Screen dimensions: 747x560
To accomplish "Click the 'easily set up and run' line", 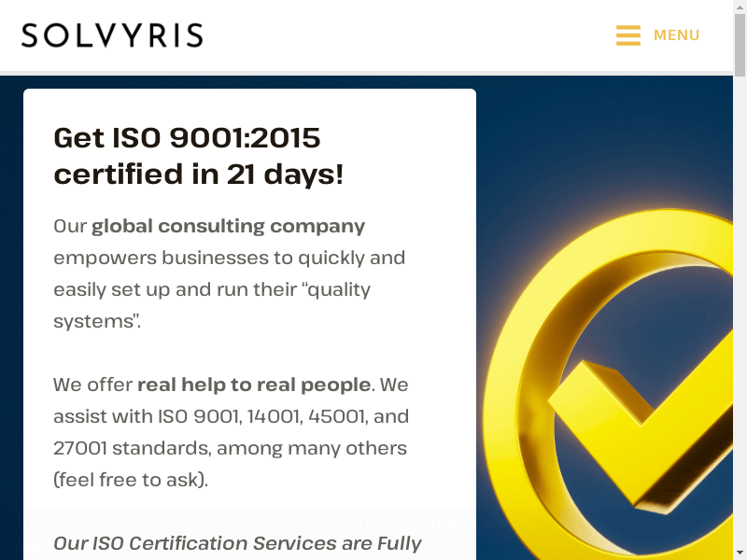I will tap(211, 289).
